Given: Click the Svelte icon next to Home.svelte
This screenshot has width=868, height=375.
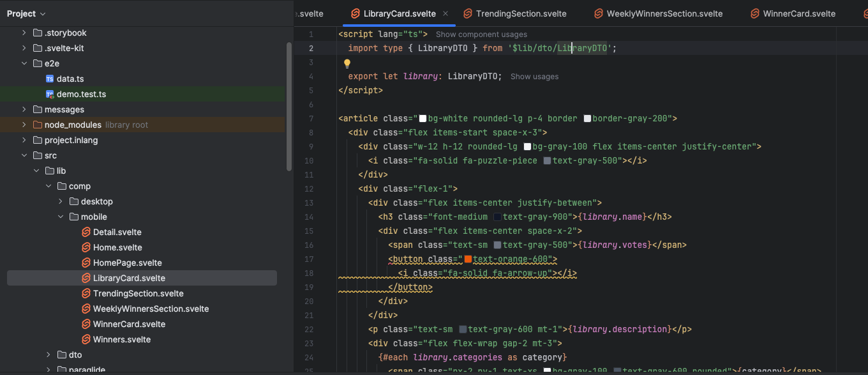Looking at the screenshot, I should [x=86, y=247].
